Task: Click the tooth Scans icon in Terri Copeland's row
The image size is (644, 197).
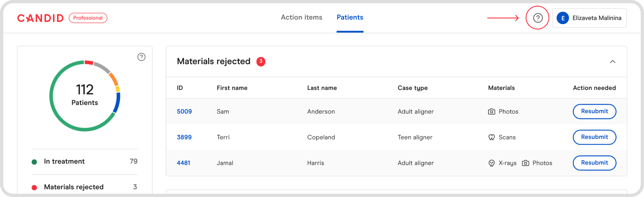Action: (492, 137)
